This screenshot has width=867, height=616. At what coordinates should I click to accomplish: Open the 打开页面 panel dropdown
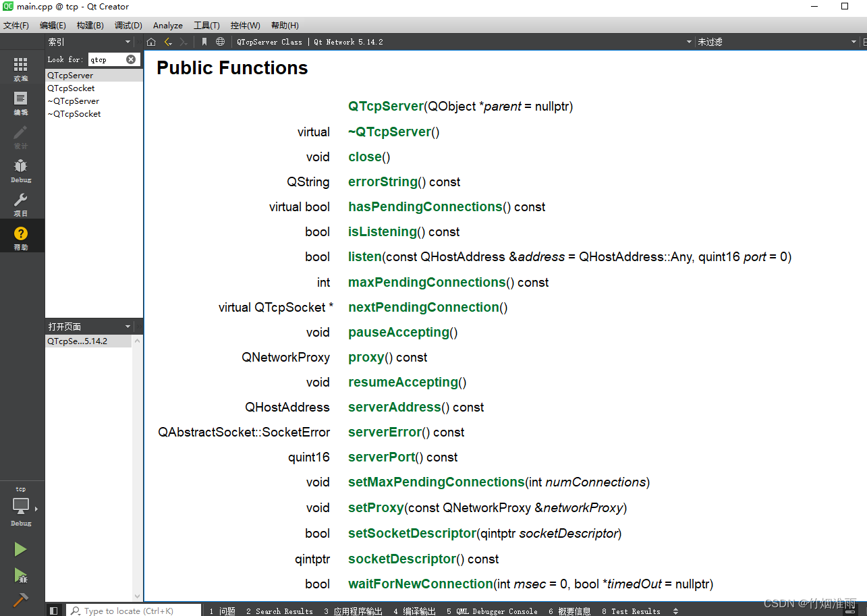[128, 327]
